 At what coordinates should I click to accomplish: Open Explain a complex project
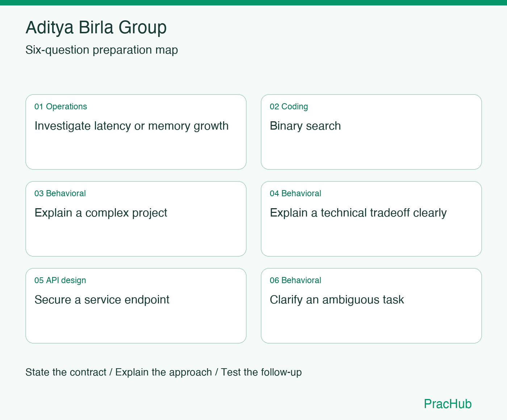tap(101, 213)
